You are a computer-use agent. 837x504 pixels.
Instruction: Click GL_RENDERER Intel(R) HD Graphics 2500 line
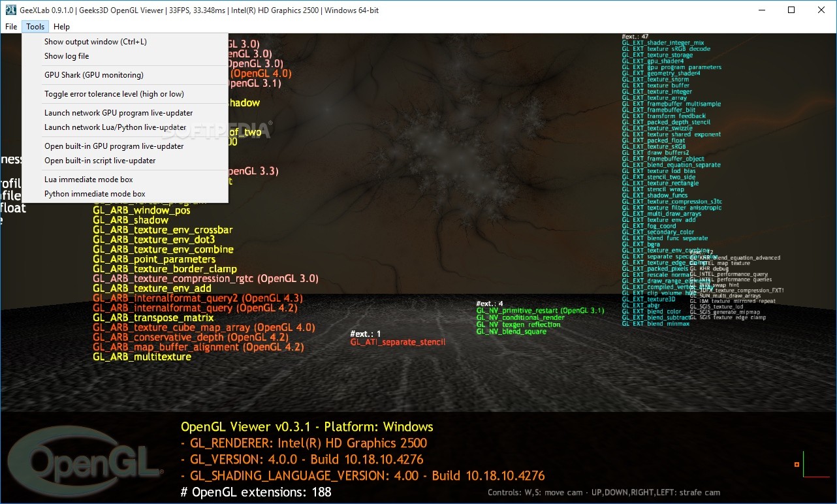coord(304,443)
